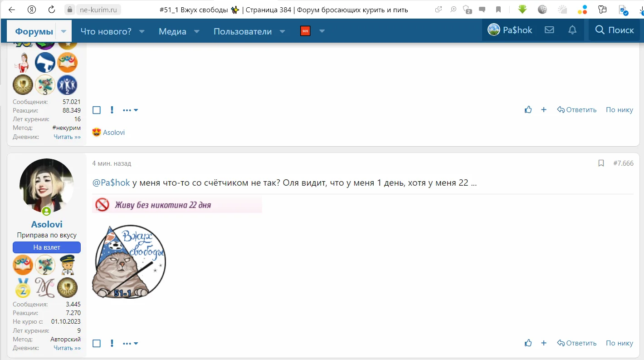
Task: Click the bookmark icon in the address bar
Action: [498, 10]
